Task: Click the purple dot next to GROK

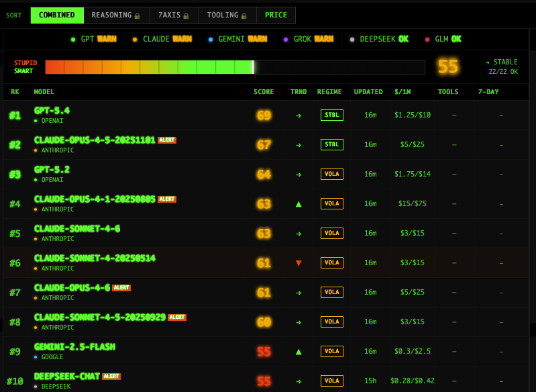Action: [x=286, y=40]
